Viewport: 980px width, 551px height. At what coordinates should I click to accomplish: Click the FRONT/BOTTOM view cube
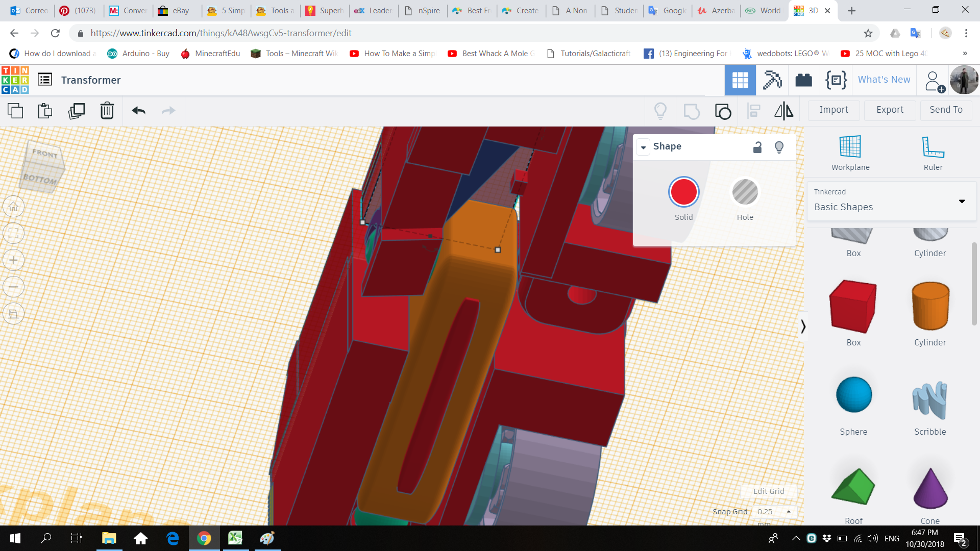pos(43,166)
